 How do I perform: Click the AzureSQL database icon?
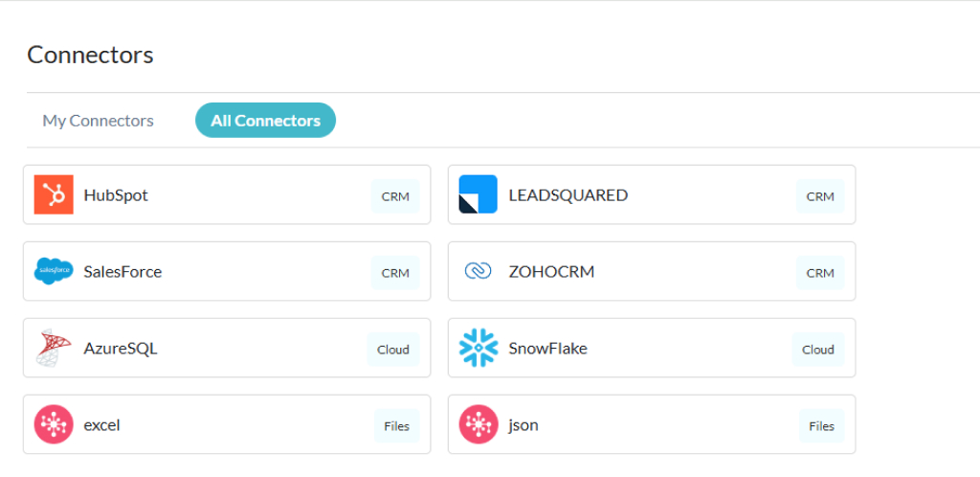click(x=54, y=348)
